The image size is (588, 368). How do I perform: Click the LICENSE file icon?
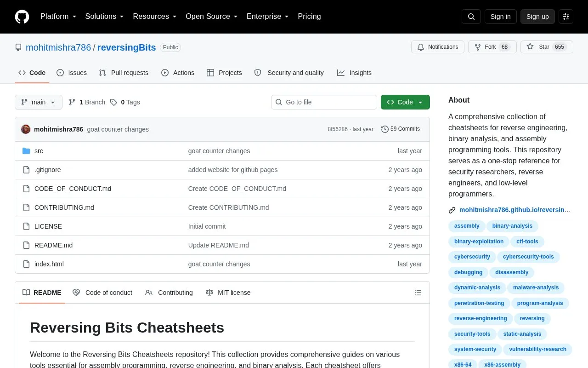click(26, 226)
